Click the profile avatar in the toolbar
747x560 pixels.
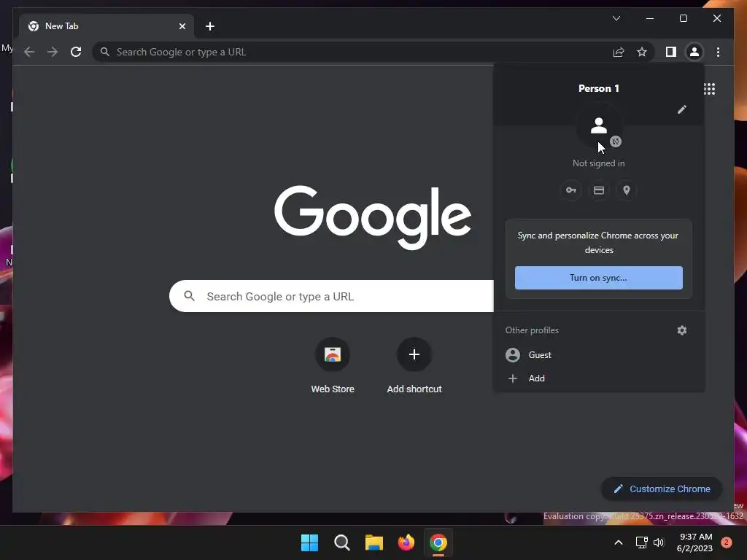tap(694, 52)
